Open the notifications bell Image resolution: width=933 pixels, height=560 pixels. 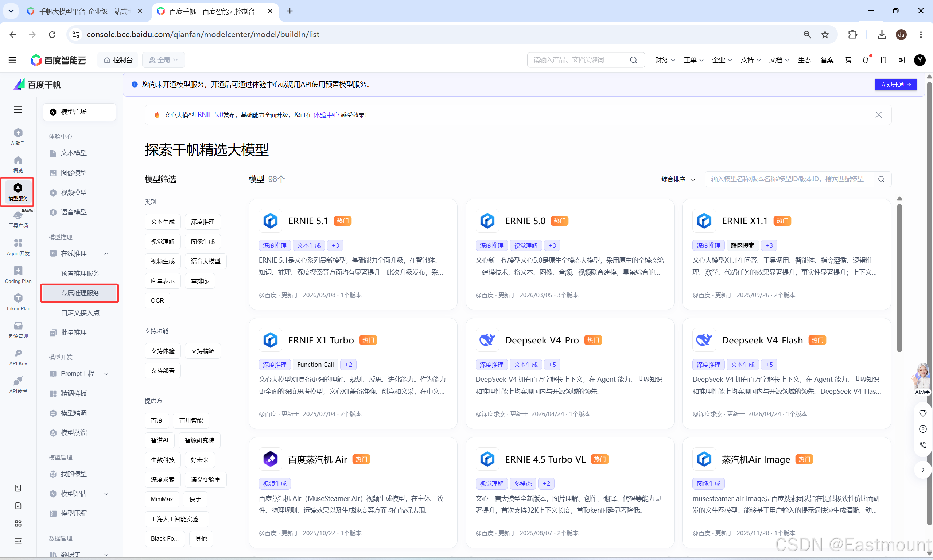(866, 60)
